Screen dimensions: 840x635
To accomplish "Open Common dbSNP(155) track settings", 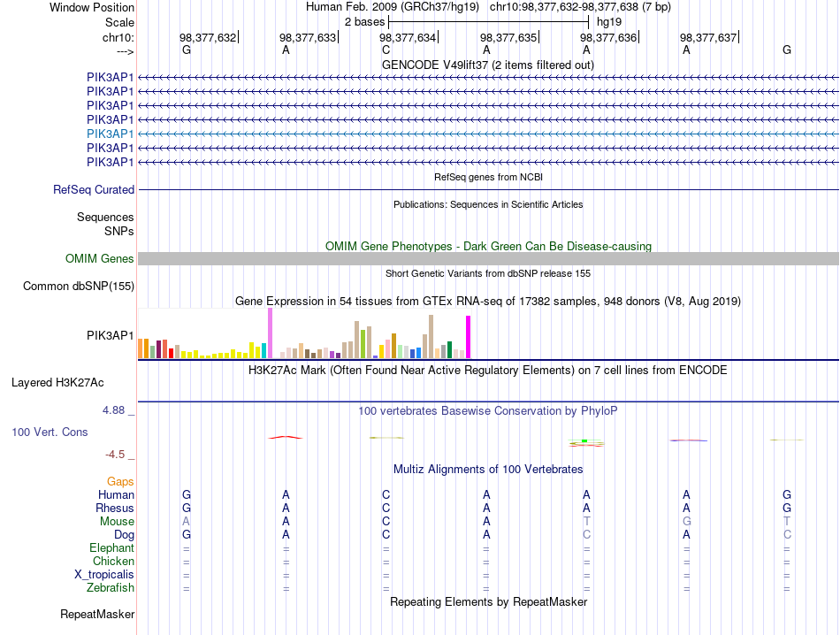I will [79, 287].
